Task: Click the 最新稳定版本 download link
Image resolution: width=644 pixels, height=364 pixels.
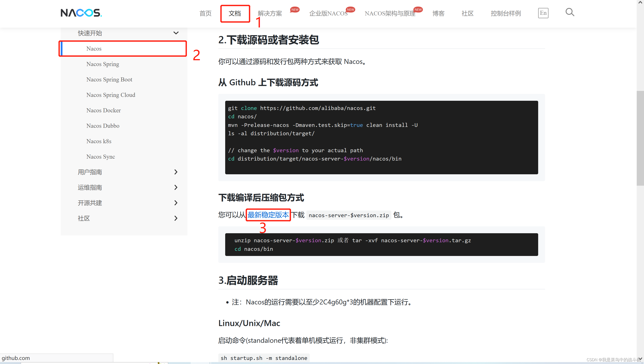Action: 268,215
